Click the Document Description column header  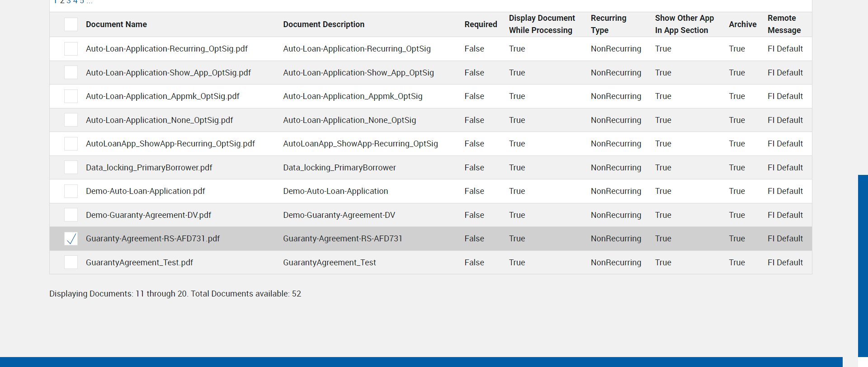point(324,24)
